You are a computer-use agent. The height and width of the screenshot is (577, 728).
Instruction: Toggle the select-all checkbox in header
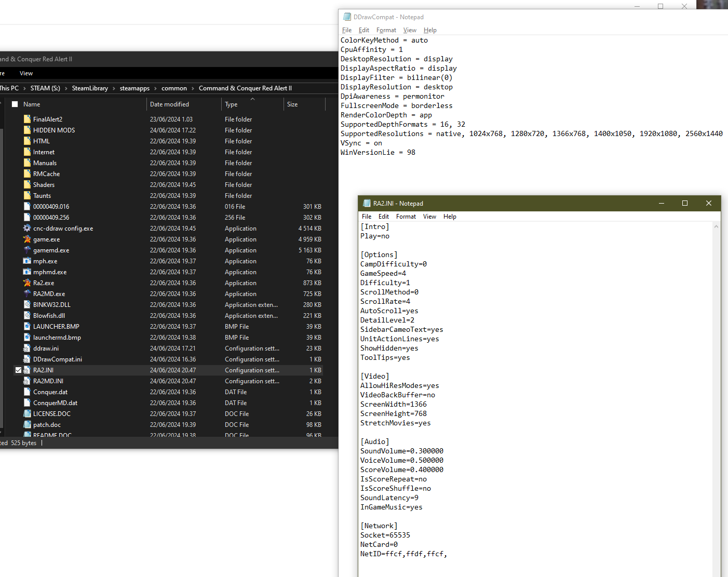coord(15,104)
